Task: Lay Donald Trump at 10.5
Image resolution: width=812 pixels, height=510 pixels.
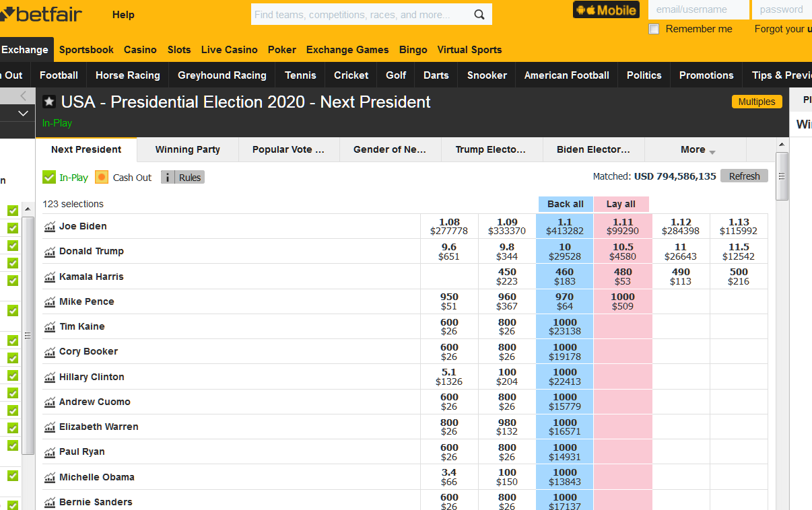Action: point(623,252)
